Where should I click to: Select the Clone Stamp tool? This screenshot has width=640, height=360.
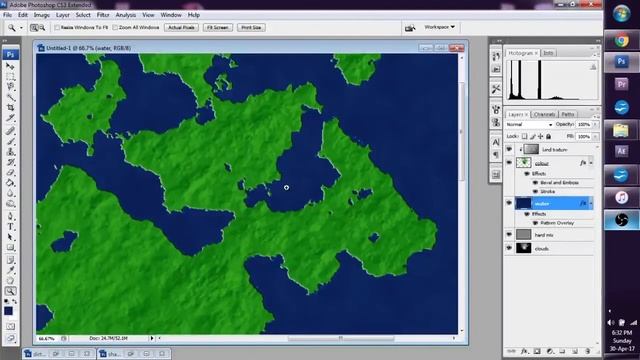coord(10,151)
